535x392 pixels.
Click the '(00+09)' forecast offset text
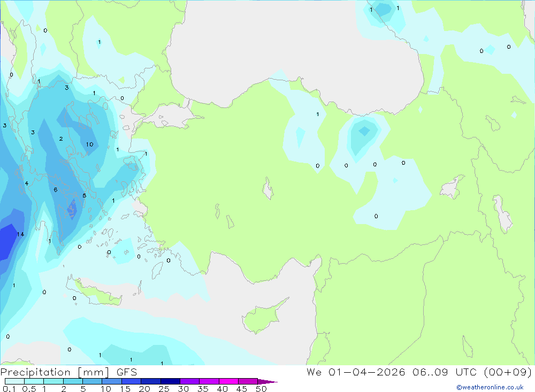click(x=508, y=372)
